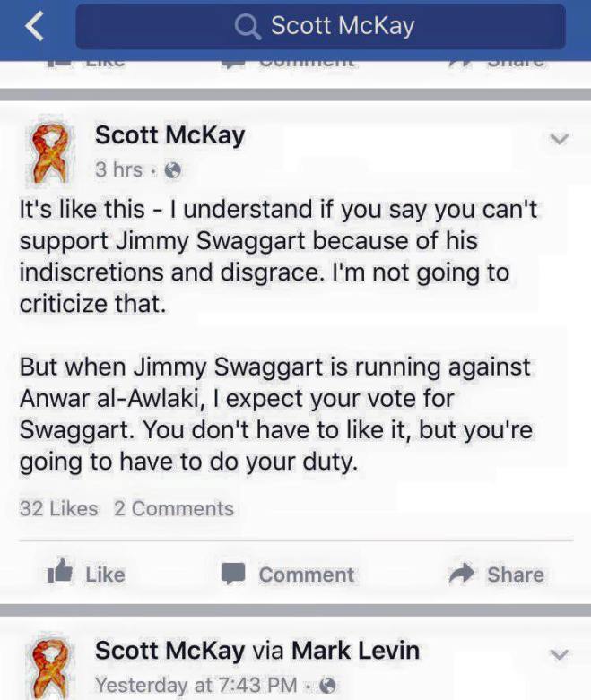Tap the speech bubble Comment icon
Image resolution: width=591 pixels, height=700 pixels.
233,574
